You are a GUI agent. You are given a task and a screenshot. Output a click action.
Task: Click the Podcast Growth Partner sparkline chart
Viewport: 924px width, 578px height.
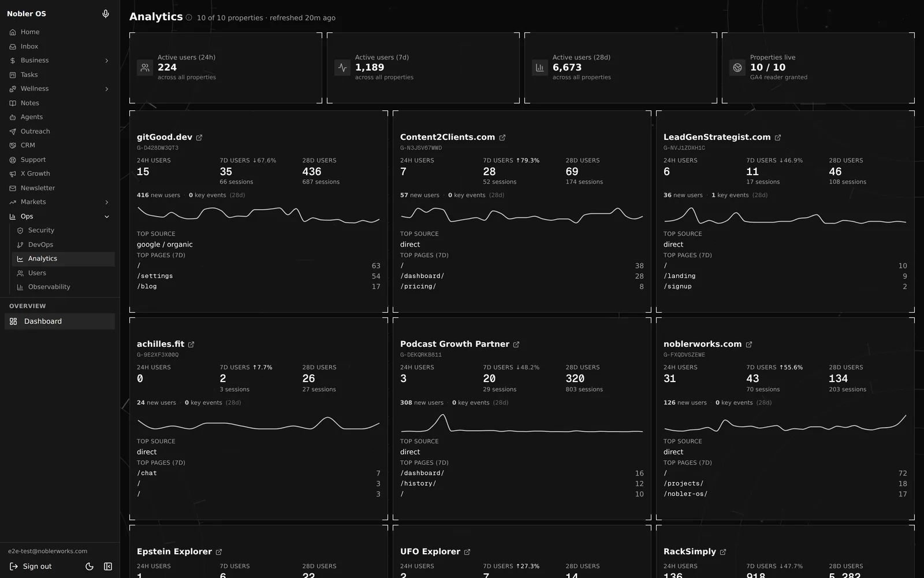point(521,423)
